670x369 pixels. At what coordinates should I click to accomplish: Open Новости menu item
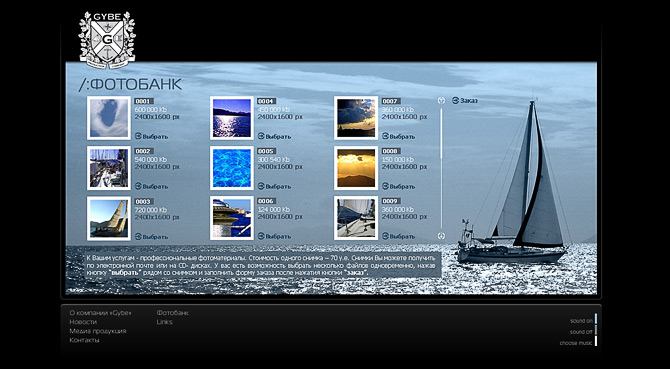(83, 322)
